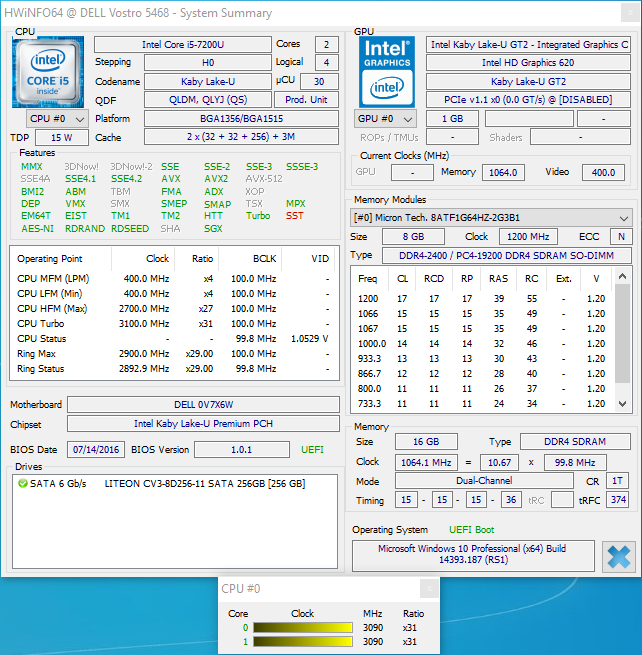Click the Memory clock 1064.0 field

503,173
